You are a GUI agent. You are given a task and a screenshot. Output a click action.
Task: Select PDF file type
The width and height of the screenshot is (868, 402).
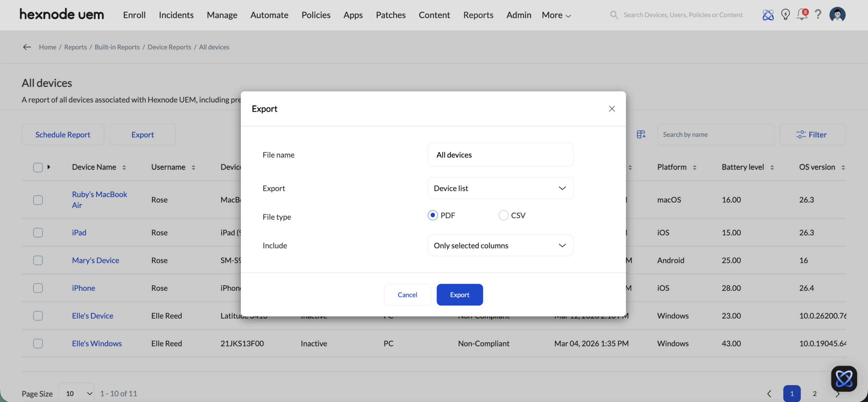click(x=433, y=215)
